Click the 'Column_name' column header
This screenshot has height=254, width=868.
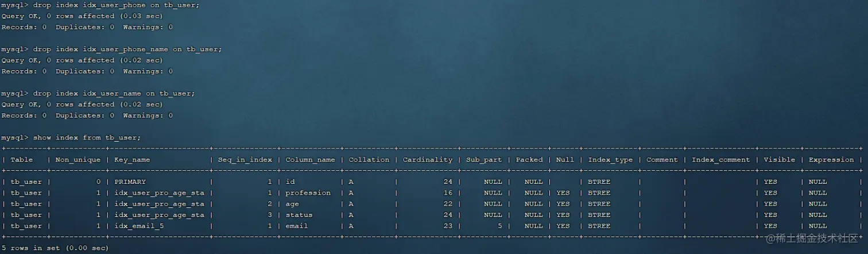point(310,160)
